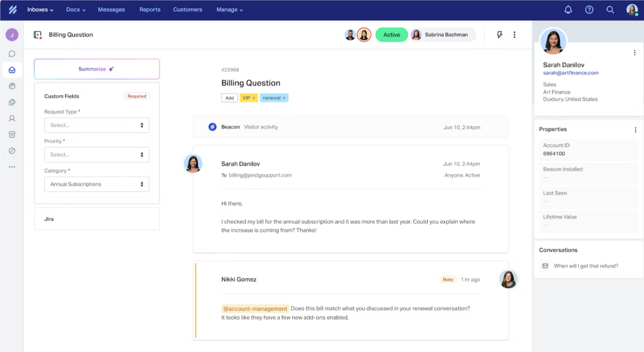Open the Manage menu
Screen dimensions: 644x352
tap(229, 10)
